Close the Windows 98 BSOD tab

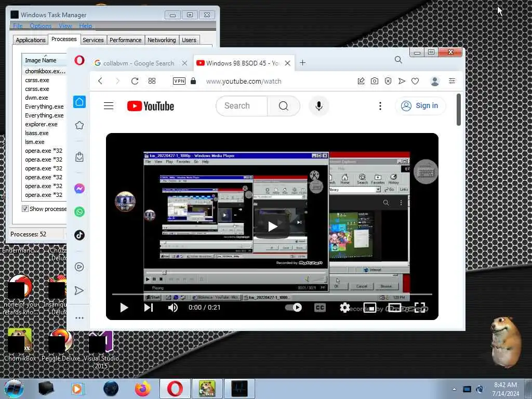(287, 63)
